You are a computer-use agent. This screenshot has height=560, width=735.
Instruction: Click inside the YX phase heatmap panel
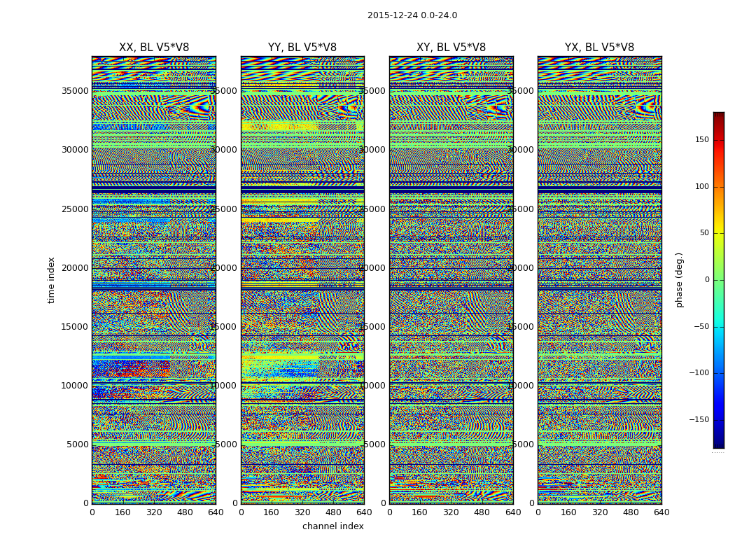599,280
